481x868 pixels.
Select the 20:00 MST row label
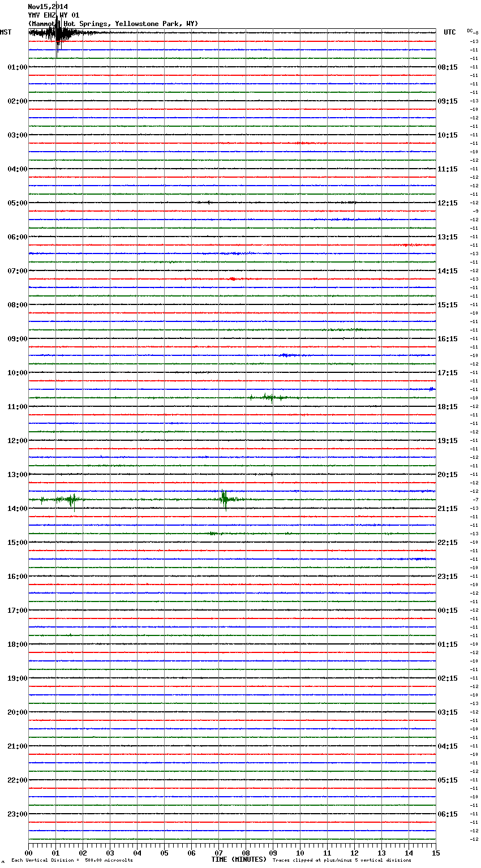click(x=18, y=712)
